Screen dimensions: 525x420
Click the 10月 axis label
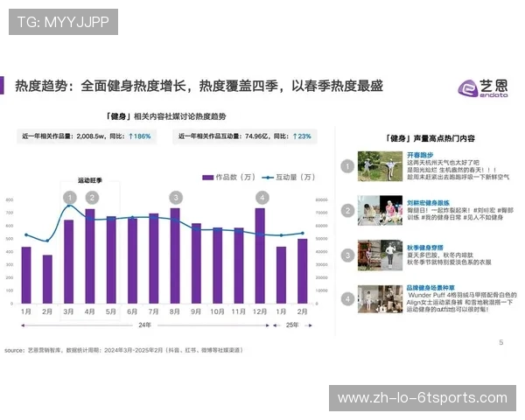coord(217,311)
